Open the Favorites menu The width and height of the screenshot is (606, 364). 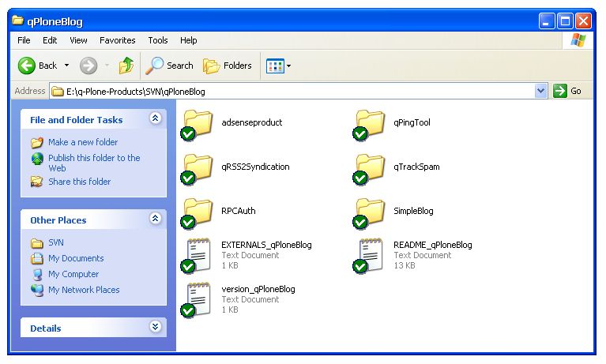point(117,40)
